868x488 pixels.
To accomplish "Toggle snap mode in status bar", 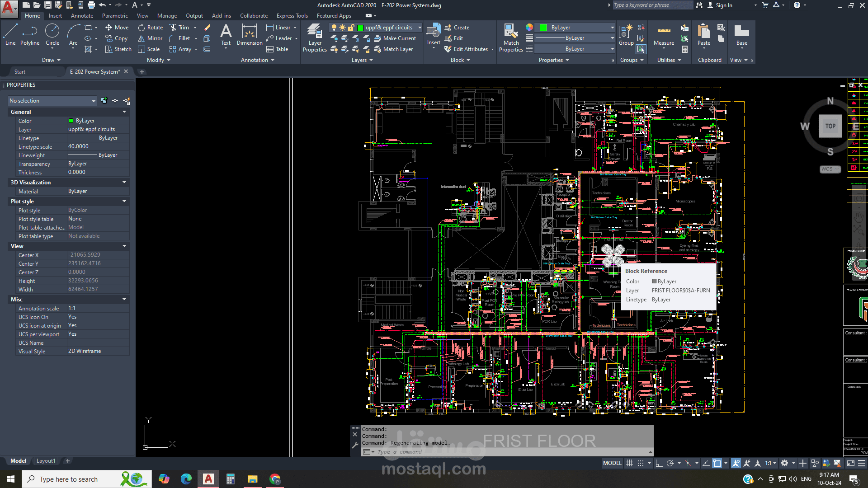I will click(641, 463).
